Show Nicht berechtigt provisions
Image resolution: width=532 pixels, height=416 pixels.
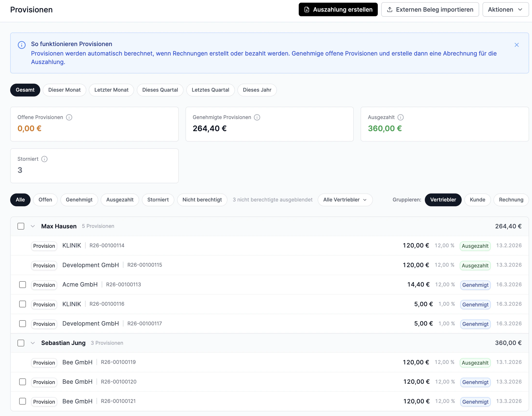point(202,200)
